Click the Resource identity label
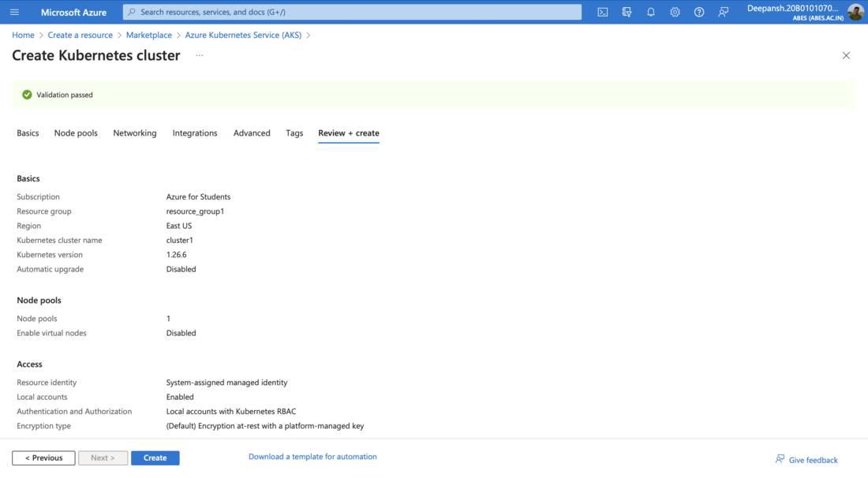The width and height of the screenshot is (868, 478). 47,382
